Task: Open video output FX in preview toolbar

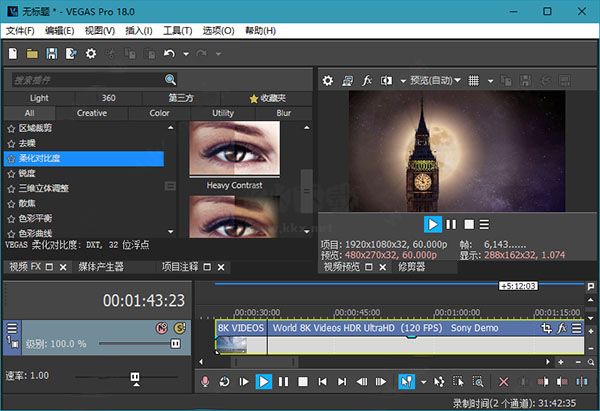Action: (367, 80)
